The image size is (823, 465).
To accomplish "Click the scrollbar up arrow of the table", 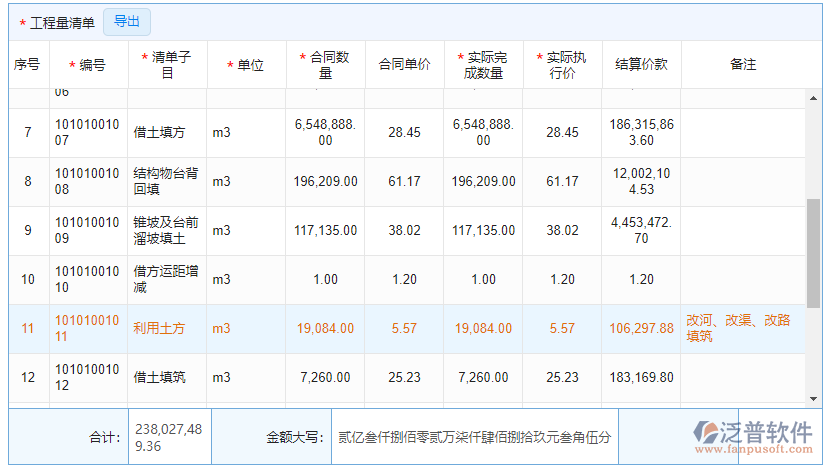I will [x=814, y=96].
